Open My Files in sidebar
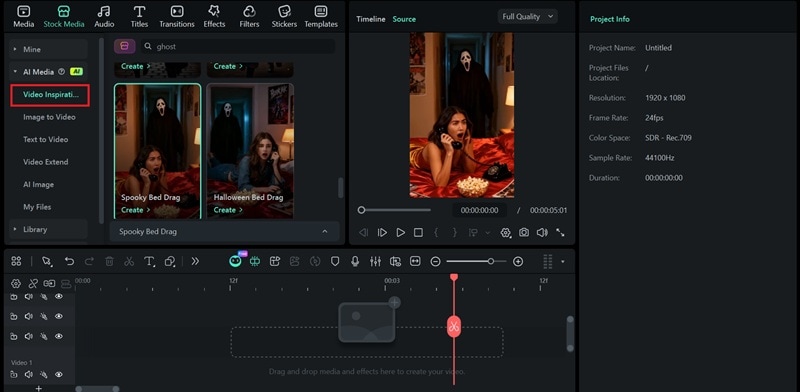Screen dimensions: 800x392 [x=37, y=207]
